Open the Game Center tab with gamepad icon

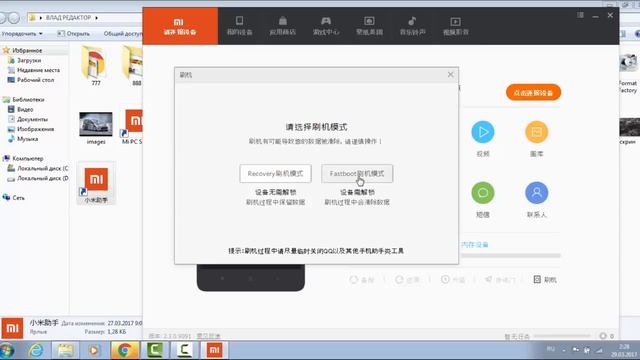(x=326, y=26)
